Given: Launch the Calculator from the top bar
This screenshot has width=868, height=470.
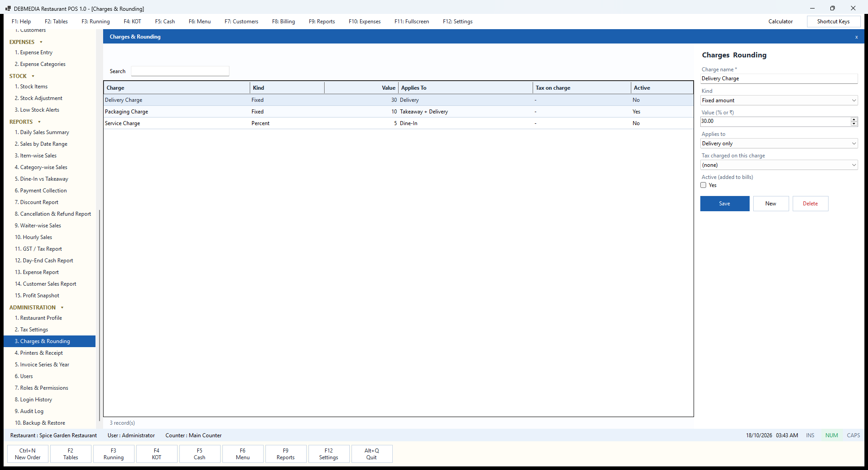Looking at the screenshot, I should pos(780,22).
